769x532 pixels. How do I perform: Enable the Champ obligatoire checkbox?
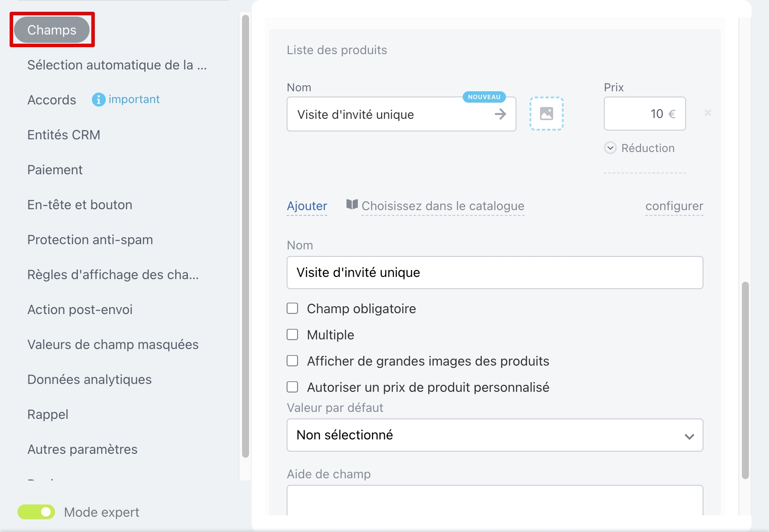click(x=292, y=308)
